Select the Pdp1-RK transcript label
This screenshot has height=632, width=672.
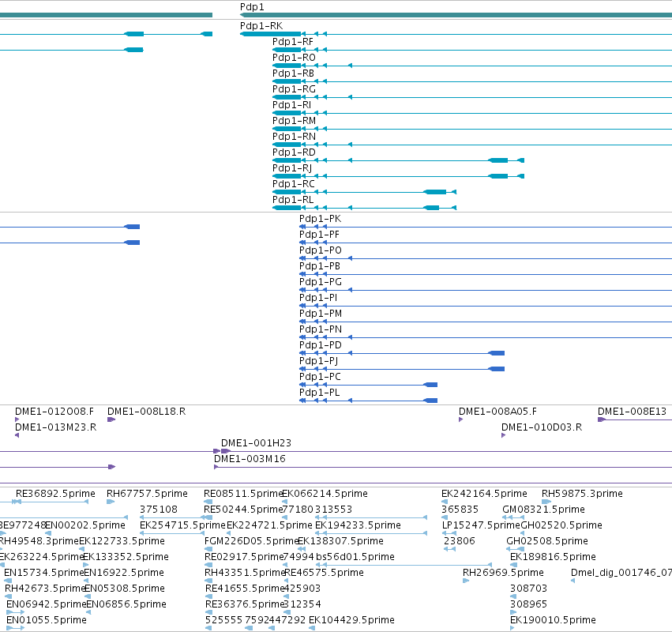click(x=261, y=26)
